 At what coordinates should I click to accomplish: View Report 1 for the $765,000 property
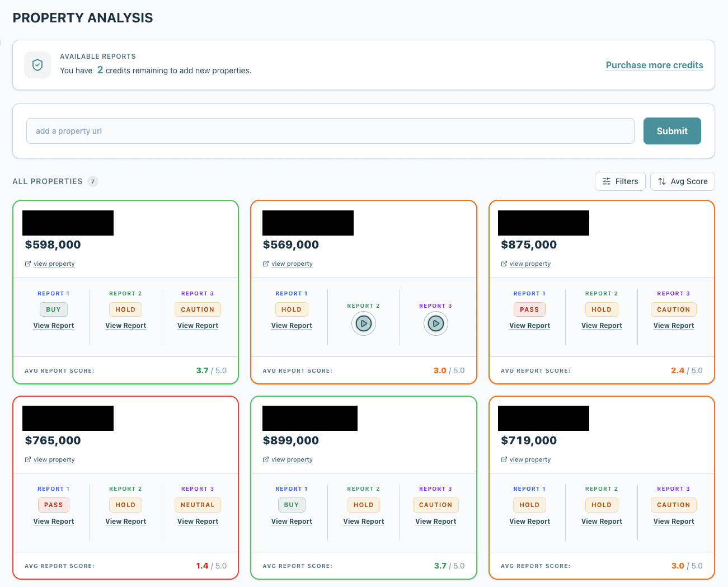(54, 522)
